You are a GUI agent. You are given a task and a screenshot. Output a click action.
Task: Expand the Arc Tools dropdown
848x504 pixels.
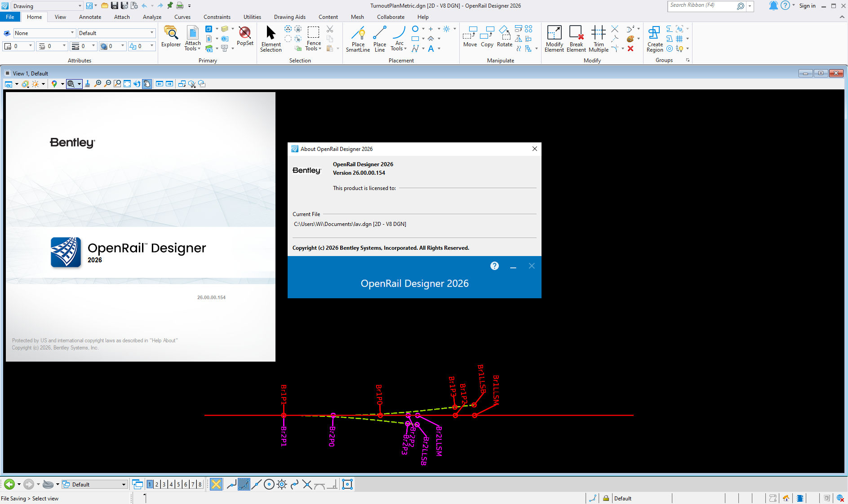[399, 46]
